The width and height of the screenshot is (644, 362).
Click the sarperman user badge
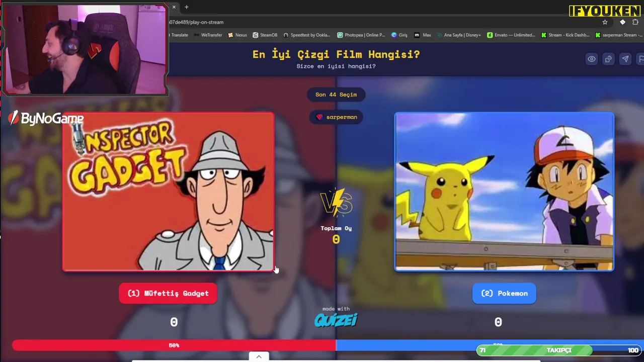336,117
